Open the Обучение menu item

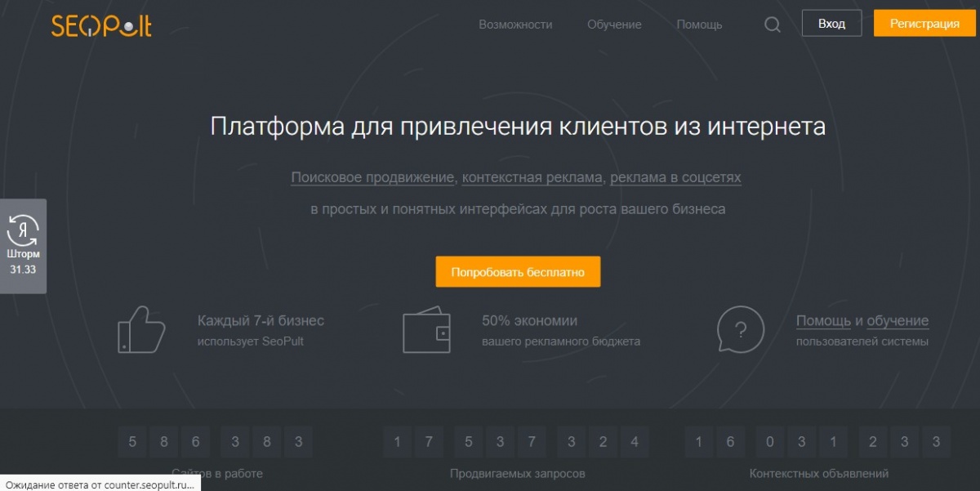[614, 25]
